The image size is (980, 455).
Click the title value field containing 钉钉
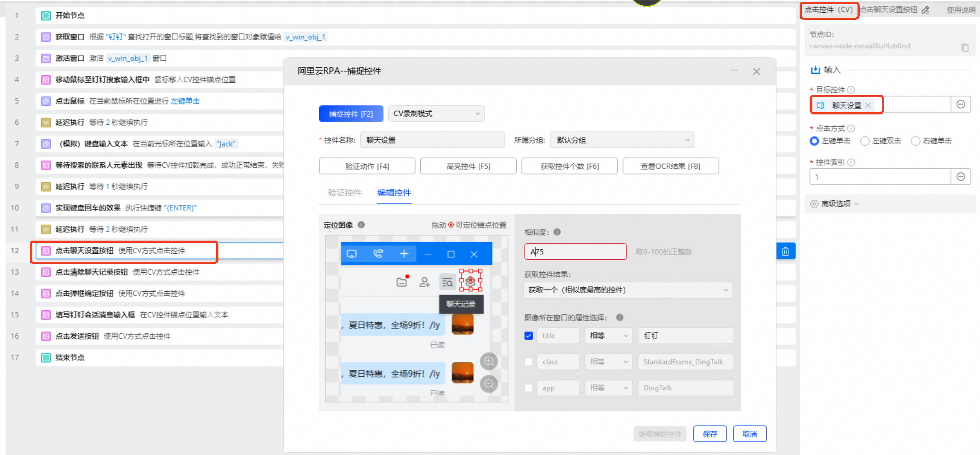tap(686, 336)
